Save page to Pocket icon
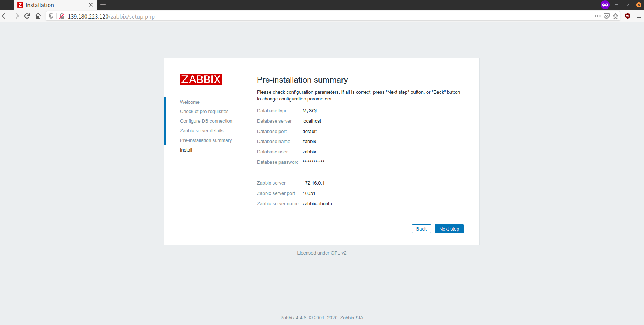Screen dimensions: 644x325 (x=607, y=16)
